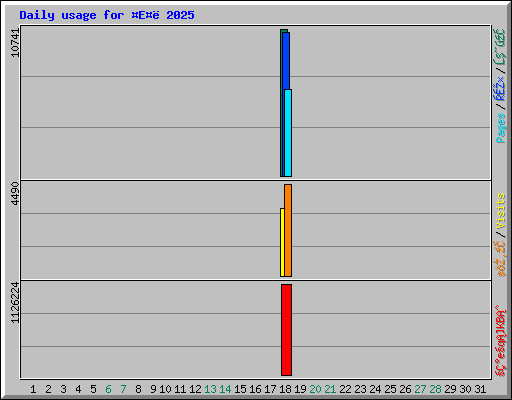Viewport: 512px width, 400px height.
Task: Click the chart title 'Daily usage for 2025'
Action: 107,15
